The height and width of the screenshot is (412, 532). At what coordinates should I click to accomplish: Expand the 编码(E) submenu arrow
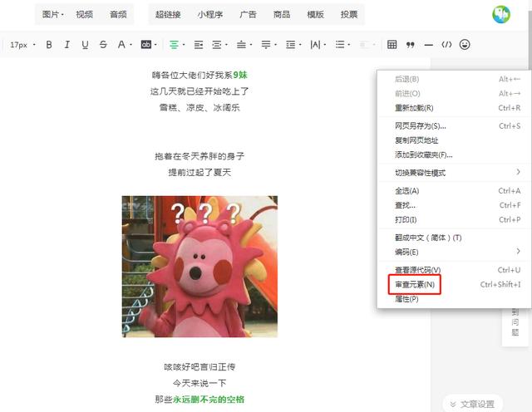point(518,251)
